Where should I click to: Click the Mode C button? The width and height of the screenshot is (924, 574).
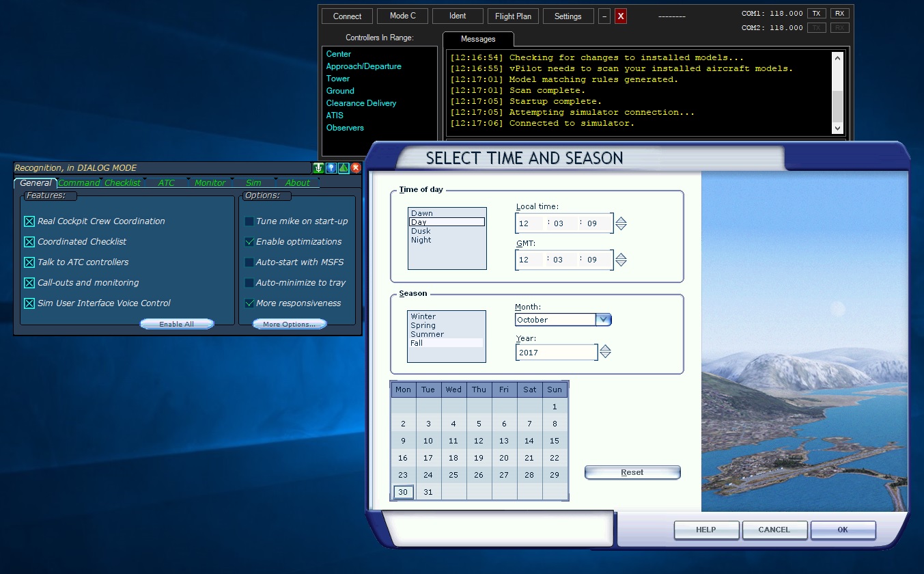[x=403, y=16]
